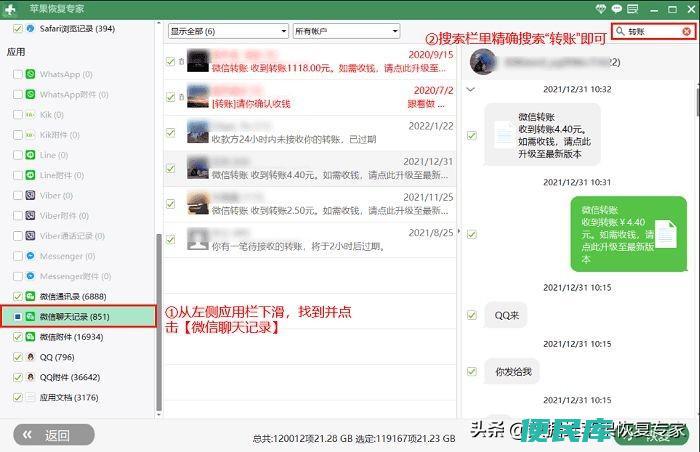This screenshot has height=452, width=700.
Task: Open the chat feedback bubble icon
Action: pyautogui.click(x=617, y=8)
